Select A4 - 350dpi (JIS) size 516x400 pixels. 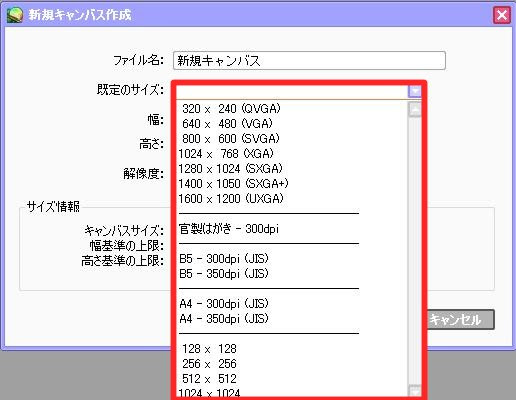(x=224, y=319)
